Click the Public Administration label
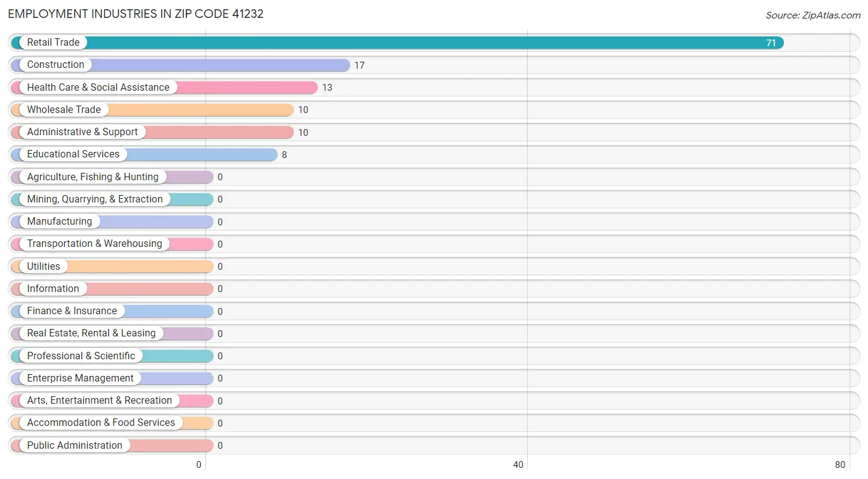 pos(75,446)
